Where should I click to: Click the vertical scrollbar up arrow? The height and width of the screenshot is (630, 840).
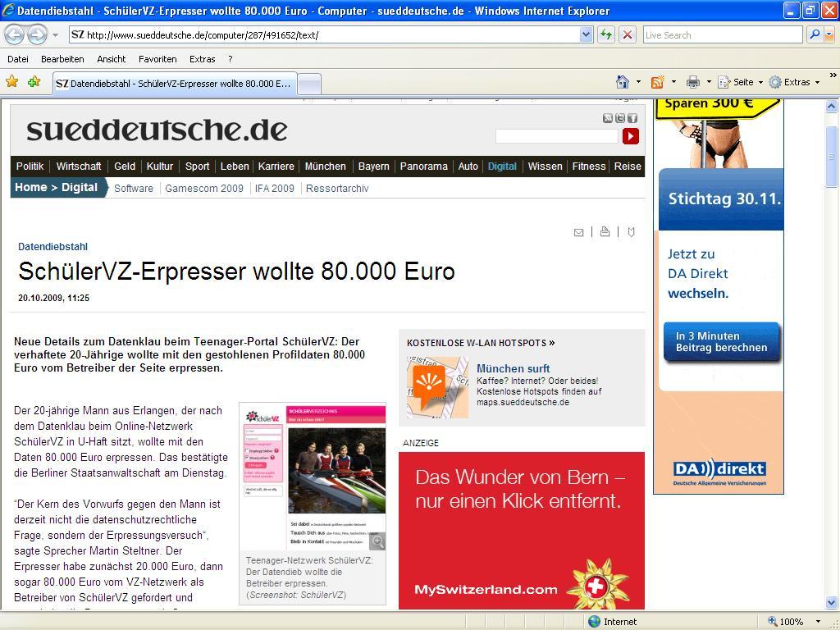[x=832, y=107]
